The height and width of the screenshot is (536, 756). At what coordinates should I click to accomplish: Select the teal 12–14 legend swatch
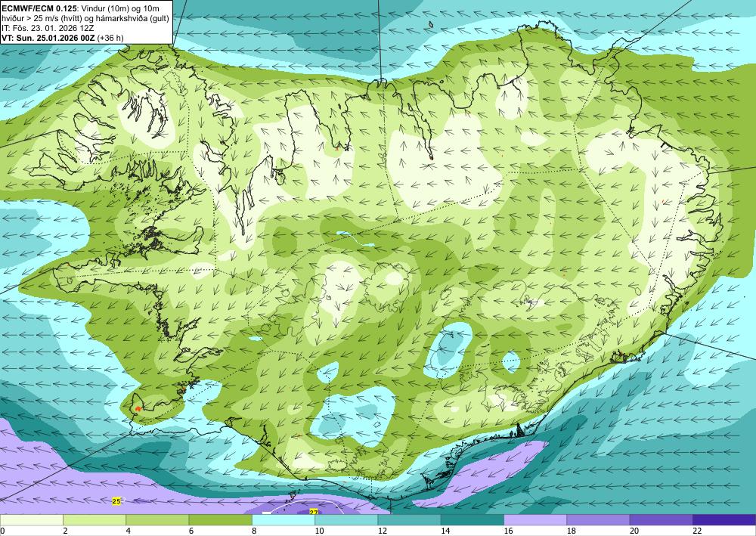tap(409, 520)
